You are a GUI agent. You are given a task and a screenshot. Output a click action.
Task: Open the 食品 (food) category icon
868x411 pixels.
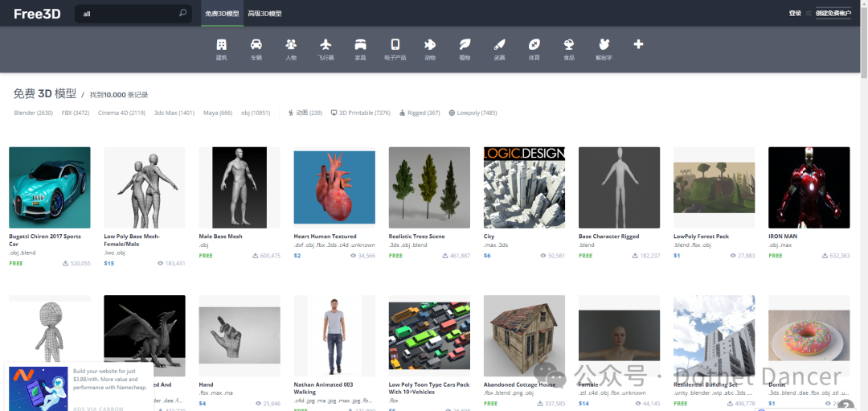(568, 44)
